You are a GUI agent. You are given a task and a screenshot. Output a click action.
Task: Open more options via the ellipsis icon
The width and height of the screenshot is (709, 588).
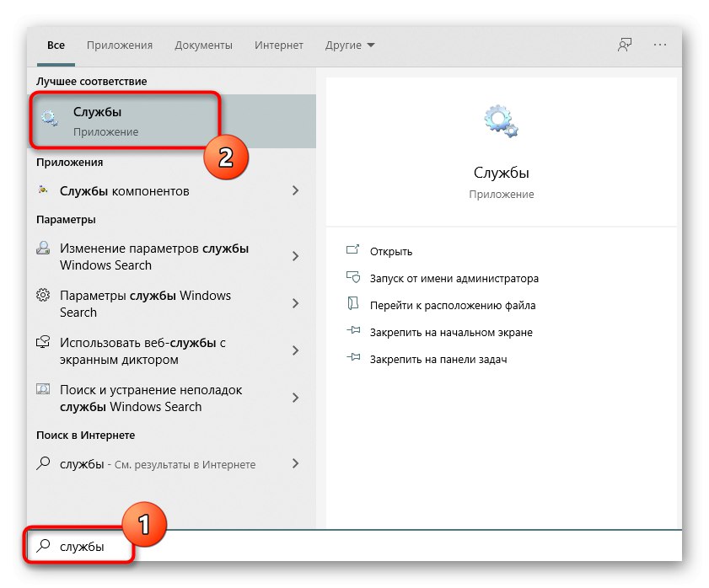coord(658,45)
